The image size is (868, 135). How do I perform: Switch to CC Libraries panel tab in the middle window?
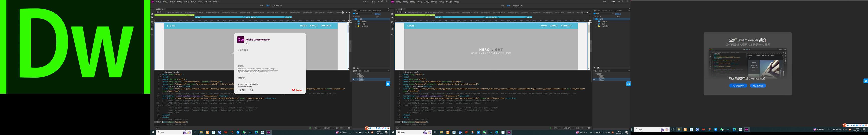pyautogui.click(x=603, y=10)
